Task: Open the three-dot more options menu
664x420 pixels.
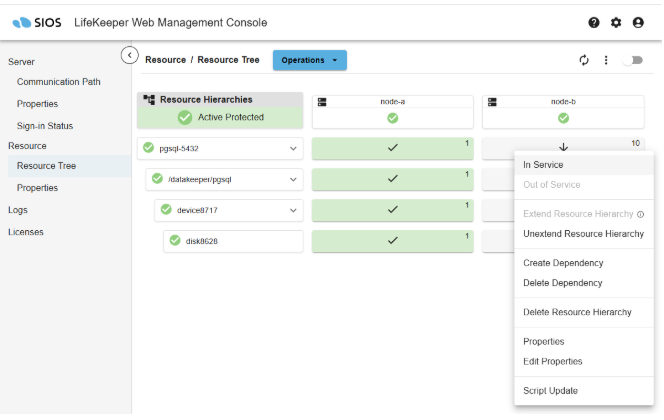Action: coord(606,60)
